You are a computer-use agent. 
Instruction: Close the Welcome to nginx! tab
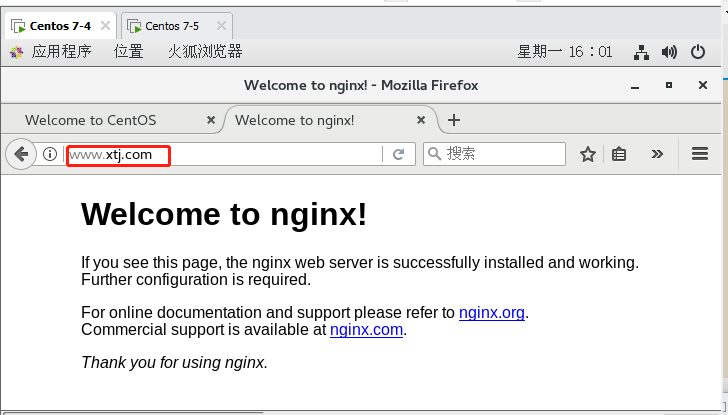coord(421,120)
